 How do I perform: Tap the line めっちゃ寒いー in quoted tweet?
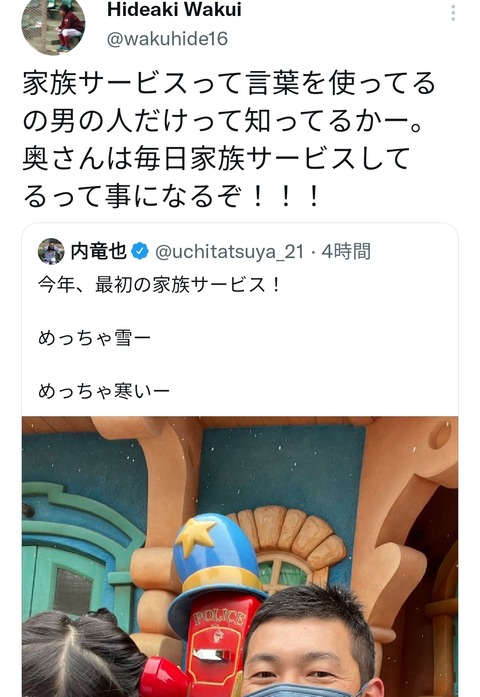click(104, 391)
